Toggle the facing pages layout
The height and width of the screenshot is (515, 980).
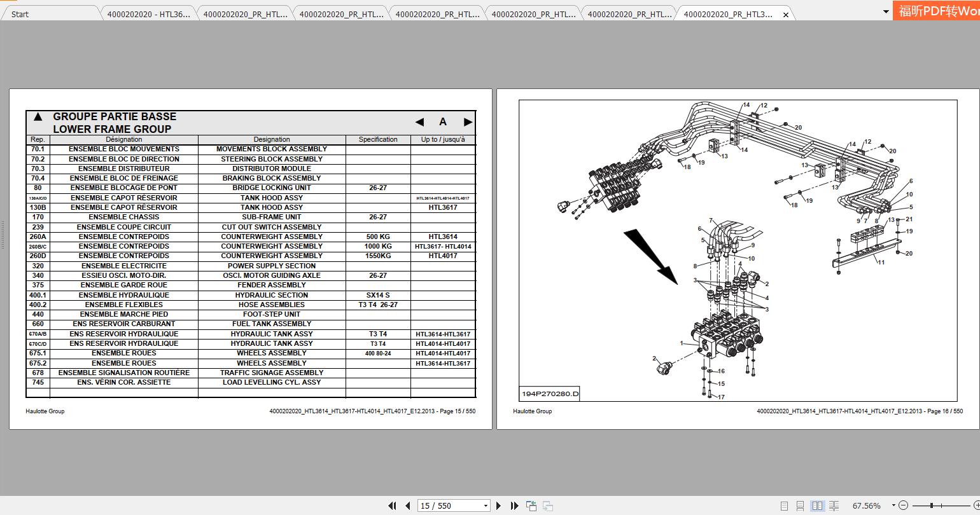(x=817, y=505)
